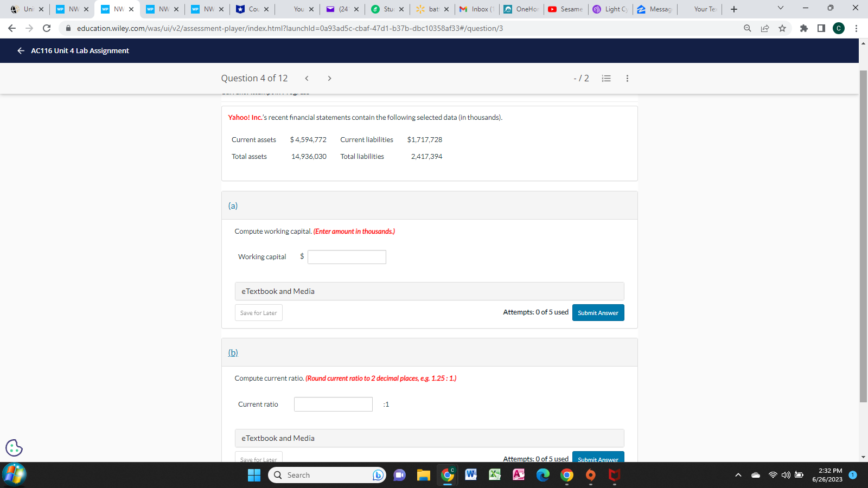The image size is (868, 488).
Task: Open Microsoft Word from the taskbar
Action: coord(470,475)
